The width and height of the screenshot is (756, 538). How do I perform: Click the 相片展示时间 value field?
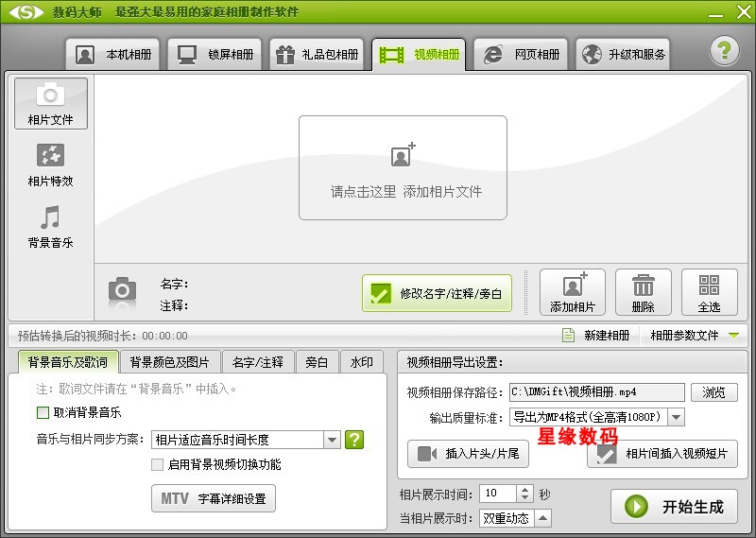(498, 494)
